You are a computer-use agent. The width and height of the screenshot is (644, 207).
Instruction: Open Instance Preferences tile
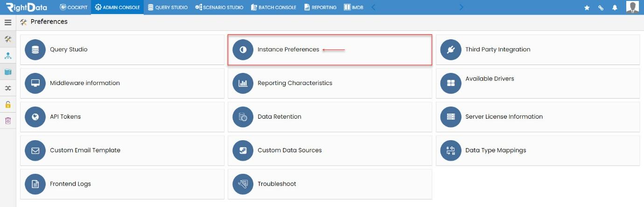point(330,50)
